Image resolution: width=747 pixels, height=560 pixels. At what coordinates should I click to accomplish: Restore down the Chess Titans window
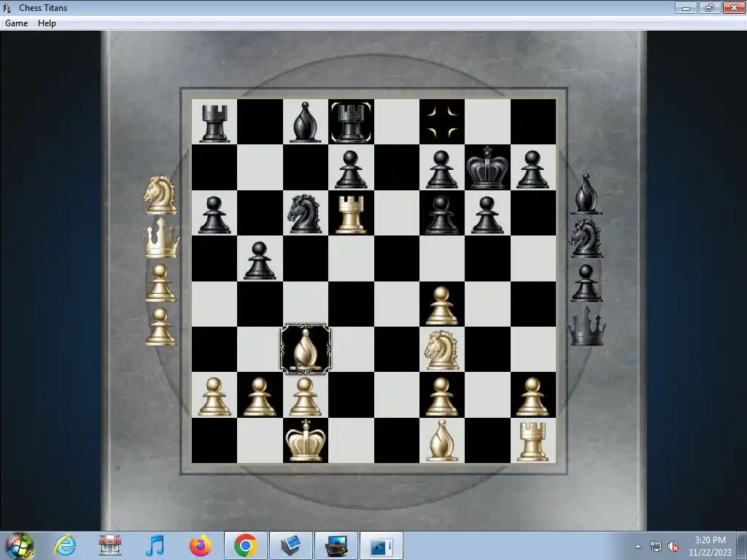[709, 7]
